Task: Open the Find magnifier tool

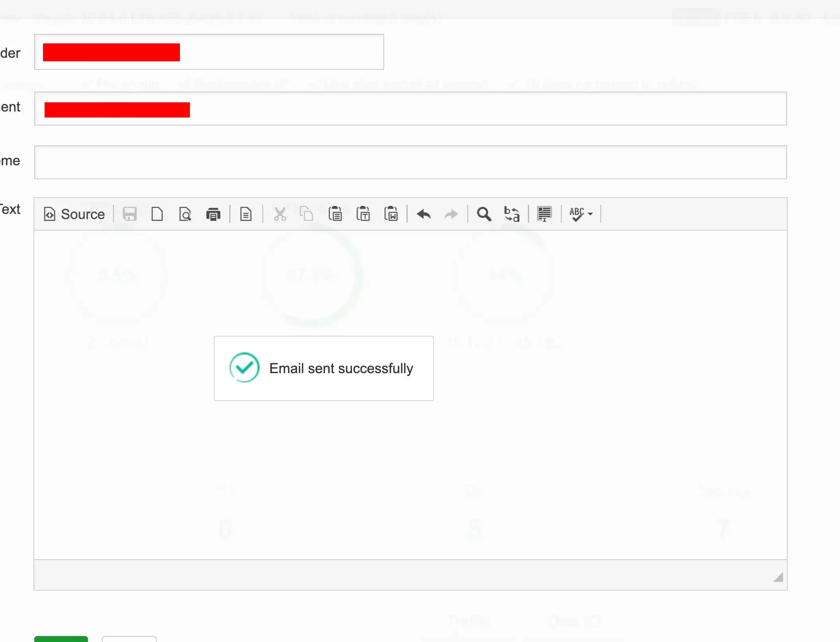Action: (x=484, y=214)
